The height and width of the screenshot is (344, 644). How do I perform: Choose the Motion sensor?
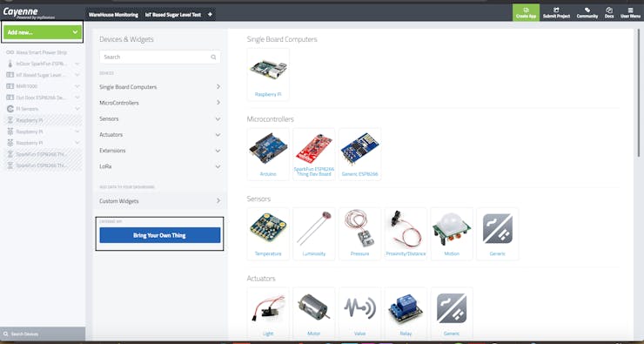tap(452, 234)
